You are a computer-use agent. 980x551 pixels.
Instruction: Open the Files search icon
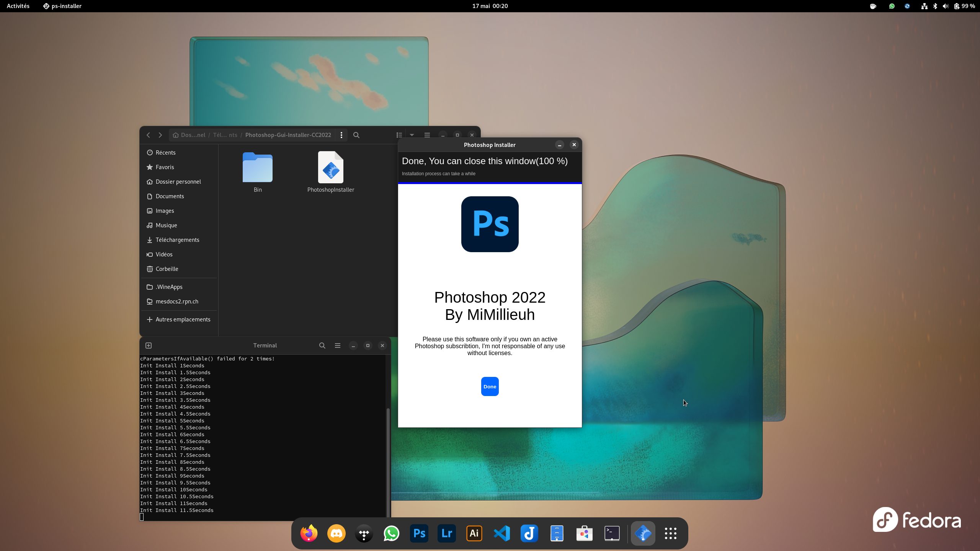point(356,135)
